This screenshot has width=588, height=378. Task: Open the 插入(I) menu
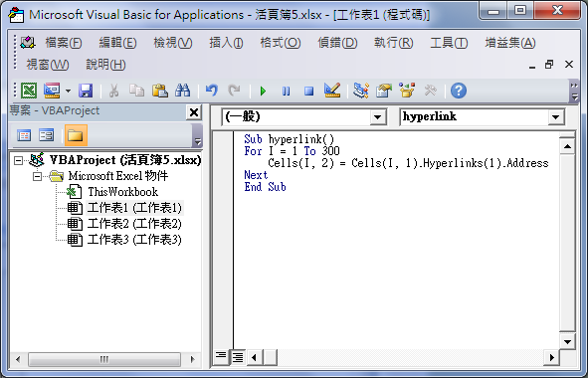tap(226, 43)
